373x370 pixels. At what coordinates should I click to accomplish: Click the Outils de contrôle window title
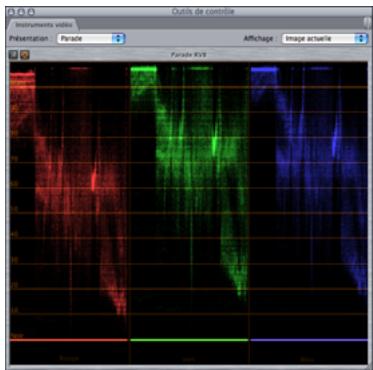[203, 12]
